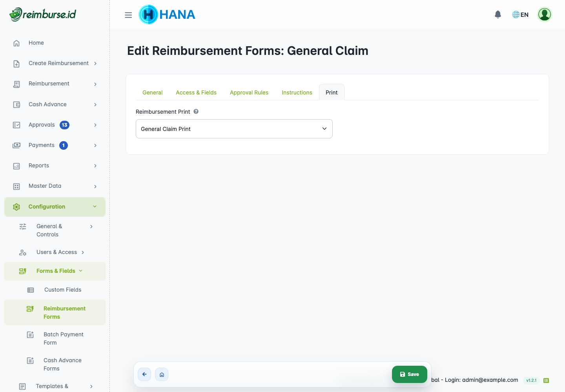Open the notifications bell icon
This screenshot has height=392, width=565.
498,15
